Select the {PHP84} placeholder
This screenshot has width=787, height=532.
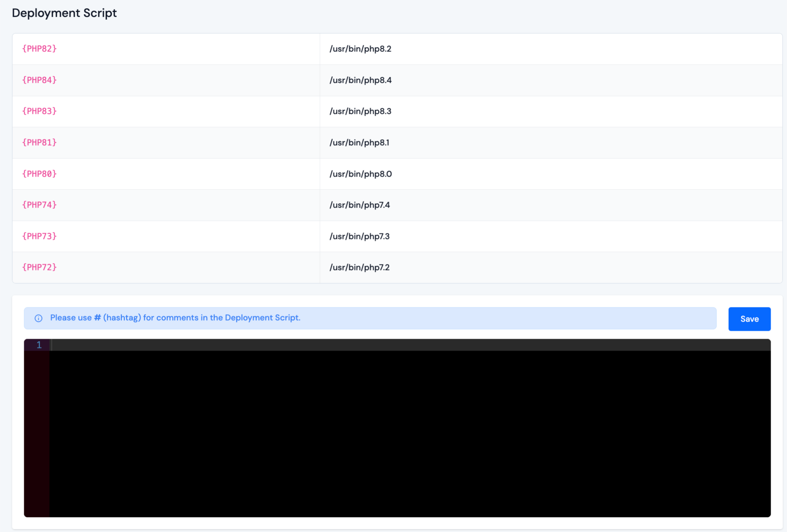coord(39,80)
